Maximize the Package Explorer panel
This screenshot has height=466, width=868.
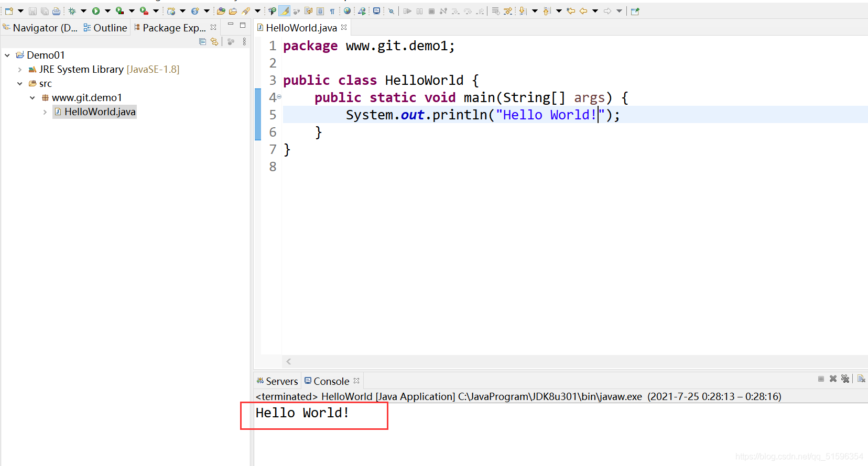(243, 25)
